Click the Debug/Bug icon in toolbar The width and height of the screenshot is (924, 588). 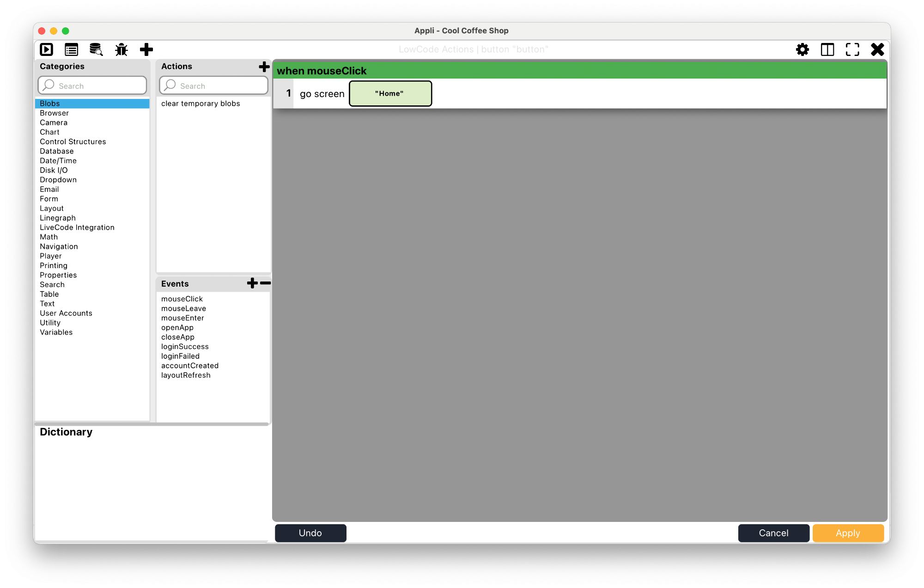point(122,49)
